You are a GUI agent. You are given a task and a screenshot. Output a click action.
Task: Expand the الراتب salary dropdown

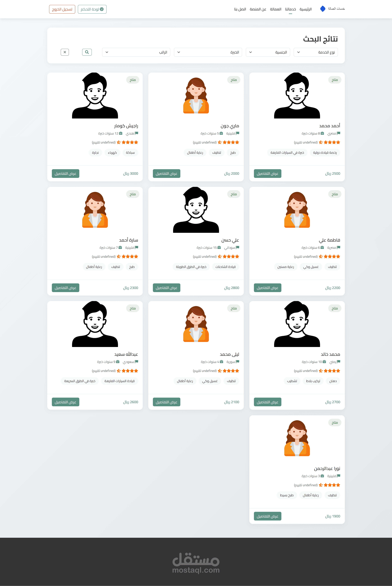136,52
